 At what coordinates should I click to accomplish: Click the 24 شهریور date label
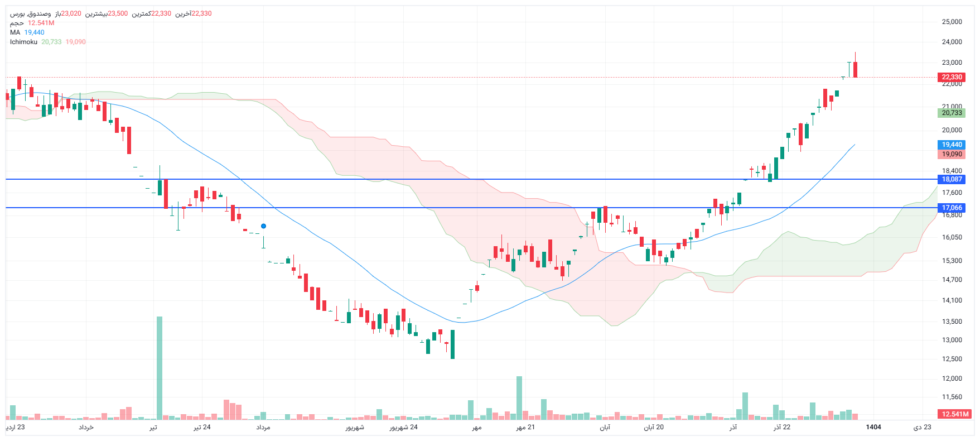pos(403,427)
